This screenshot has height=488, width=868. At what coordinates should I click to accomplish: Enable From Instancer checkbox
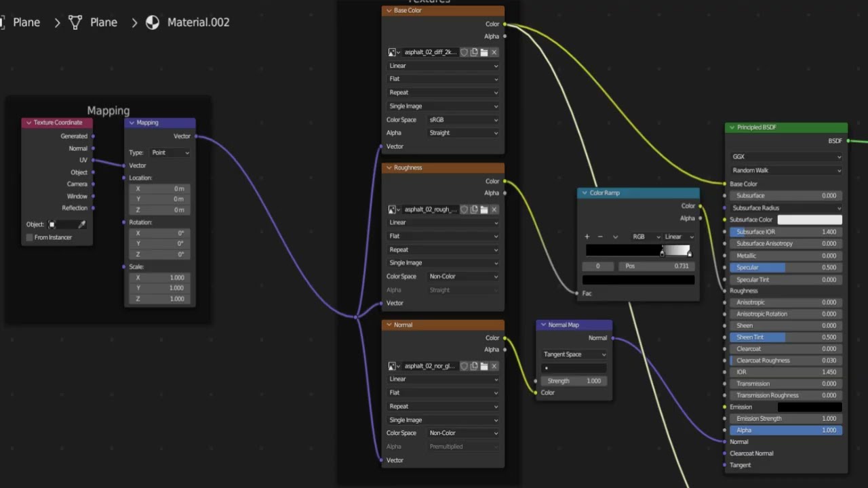click(x=29, y=237)
